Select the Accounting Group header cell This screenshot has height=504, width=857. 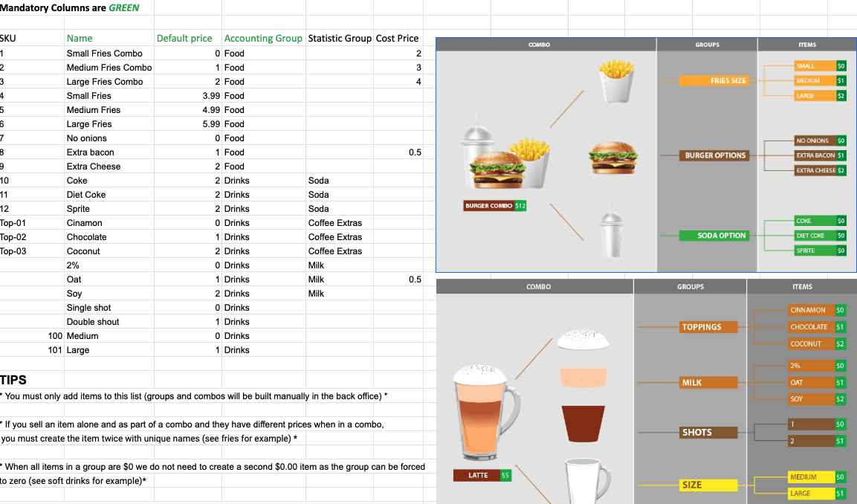point(263,39)
